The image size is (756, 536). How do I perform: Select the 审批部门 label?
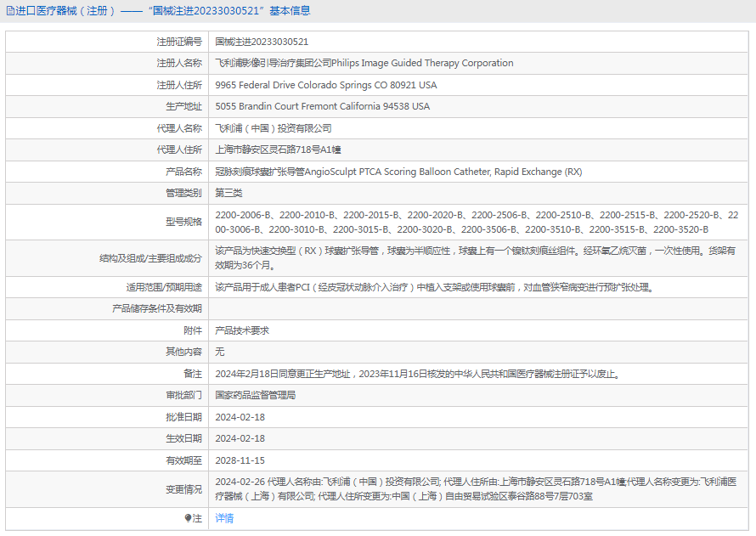pyautogui.click(x=183, y=395)
